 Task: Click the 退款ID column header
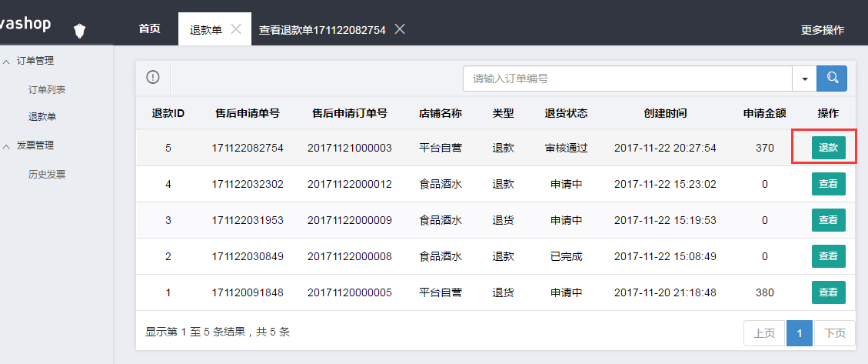(x=168, y=114)
